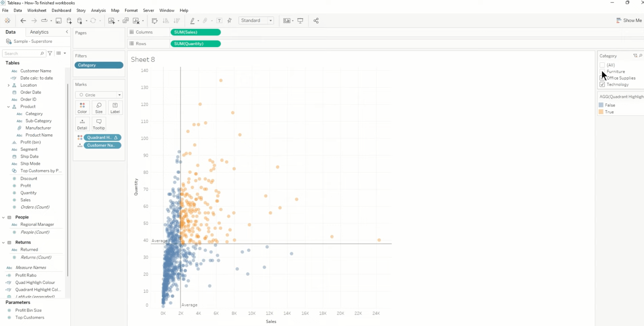Click the Size marks card
Screen dimensions: 644x326
[x=99, y=108]
